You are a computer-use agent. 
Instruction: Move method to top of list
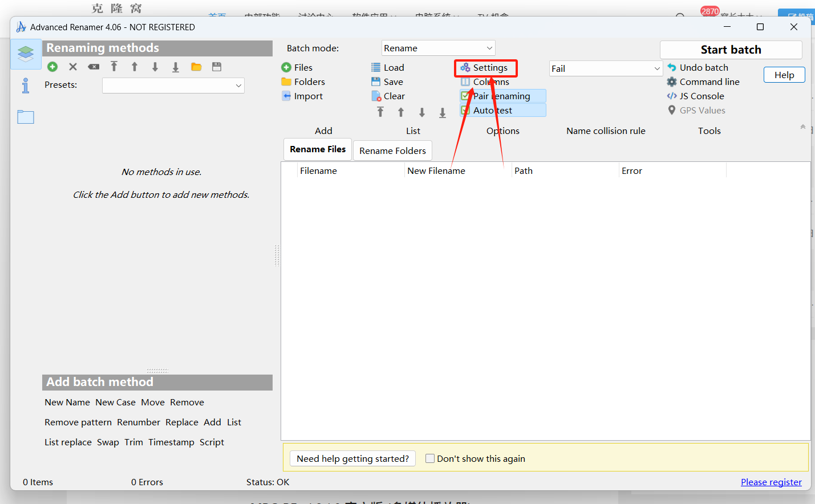[114, 67]
